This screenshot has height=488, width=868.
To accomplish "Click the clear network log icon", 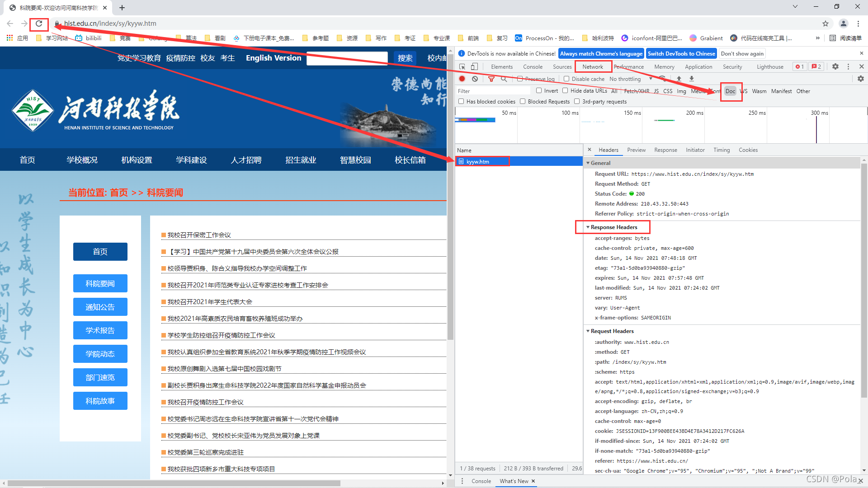I will coord(475,79).
